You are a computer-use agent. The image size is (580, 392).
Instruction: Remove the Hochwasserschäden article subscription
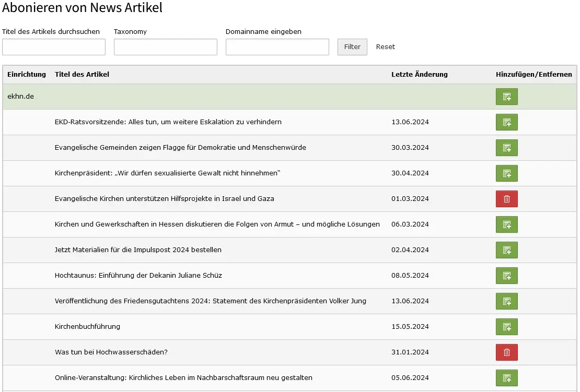coord(506,352)
